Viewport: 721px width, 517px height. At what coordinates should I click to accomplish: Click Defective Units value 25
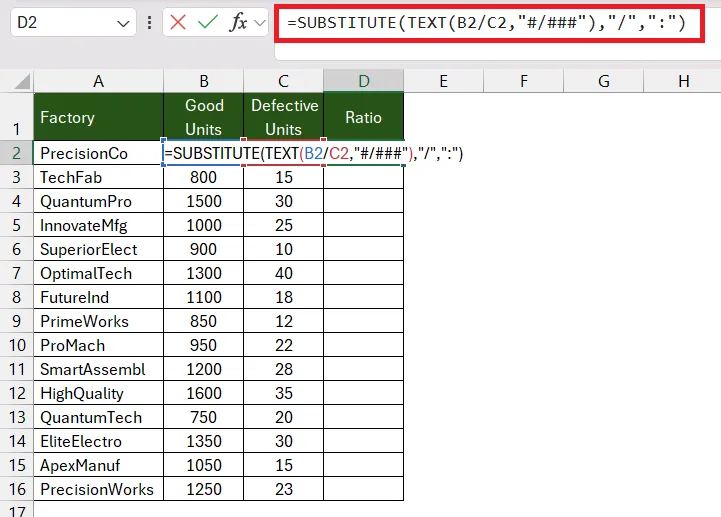pyautogui.click(x=284, y=225)
